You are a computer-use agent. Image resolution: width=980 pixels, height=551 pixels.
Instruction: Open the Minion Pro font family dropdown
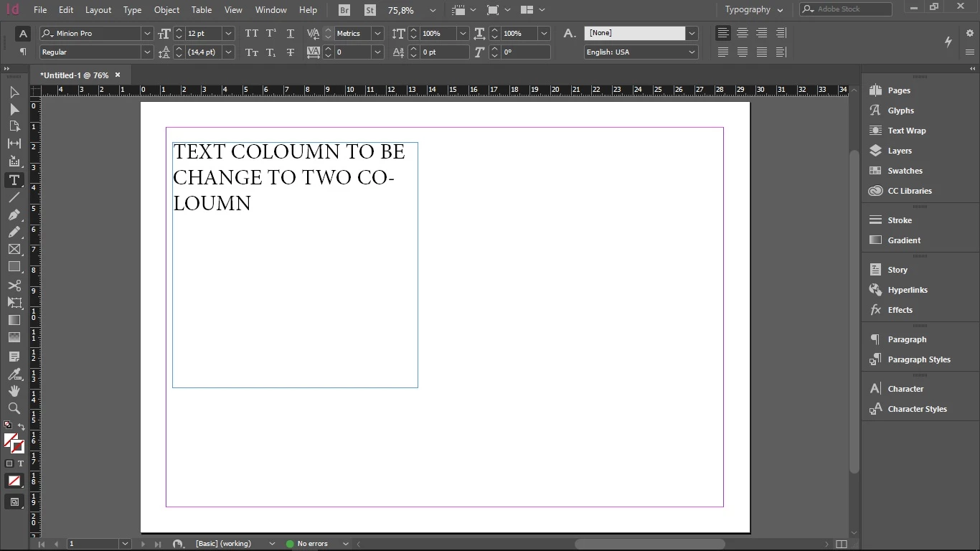pyautogui.click(x=147, y=34)
